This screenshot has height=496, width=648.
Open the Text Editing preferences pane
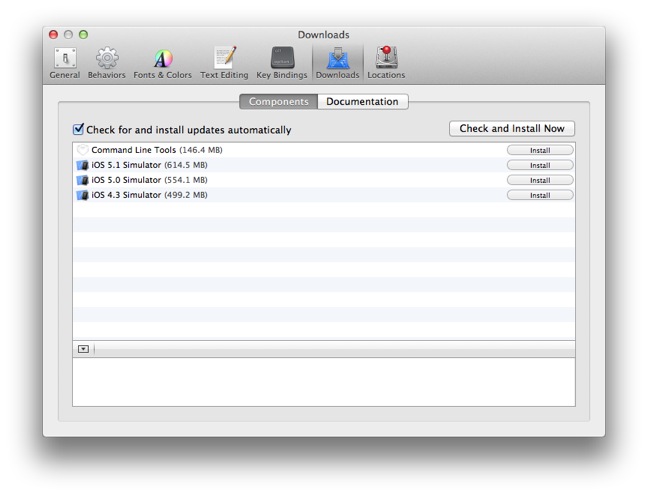point(224,62)
